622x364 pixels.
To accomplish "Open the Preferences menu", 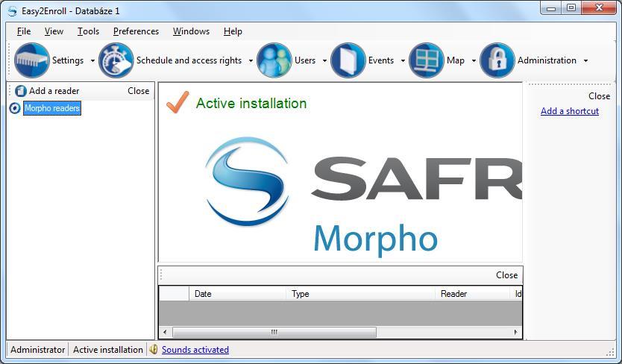I will [136, 31].
